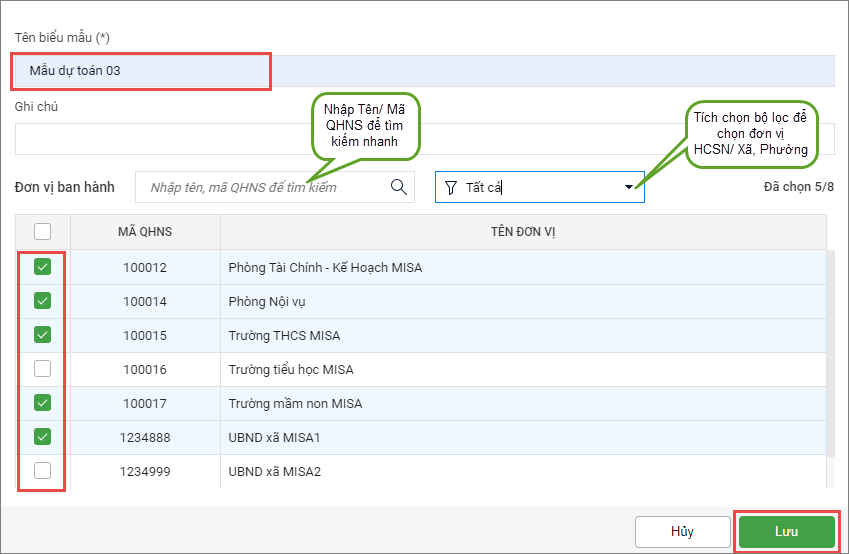Viewport: 849px width, 554px height.
Task: Uncheck the UBND xã MISA1 checkbox
Action: 43,437
